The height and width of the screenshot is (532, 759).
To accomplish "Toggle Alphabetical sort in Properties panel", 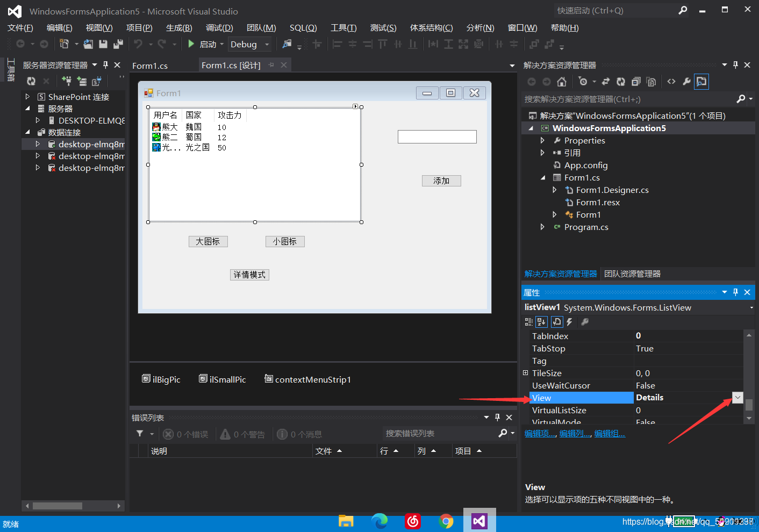I will click(541, 322).
